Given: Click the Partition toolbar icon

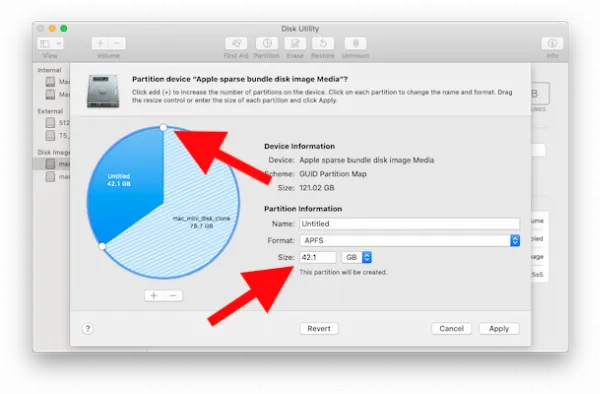Looking at the screenshot, I should 267,43.
